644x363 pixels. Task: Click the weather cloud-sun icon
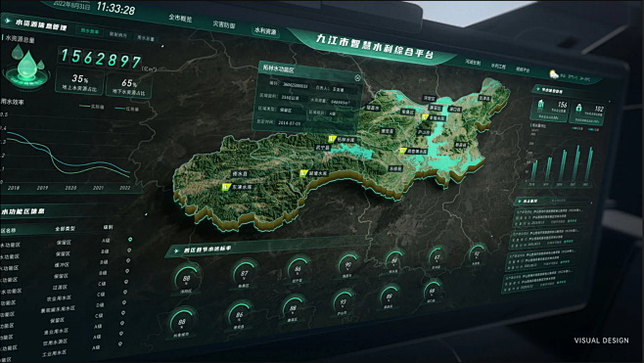pyautogui.click(x=554, y=74)
